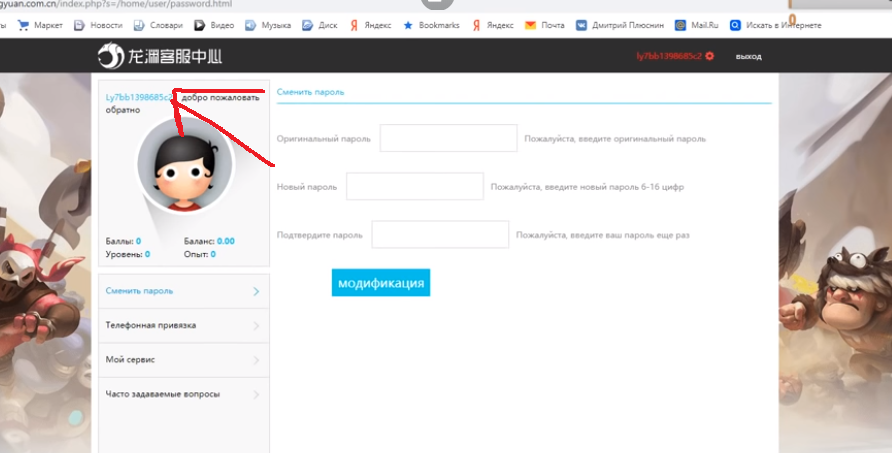Open the Музыка bookmark icon
Image resolution: width=892 pixels, height=453 pixels.
[250, 25]
